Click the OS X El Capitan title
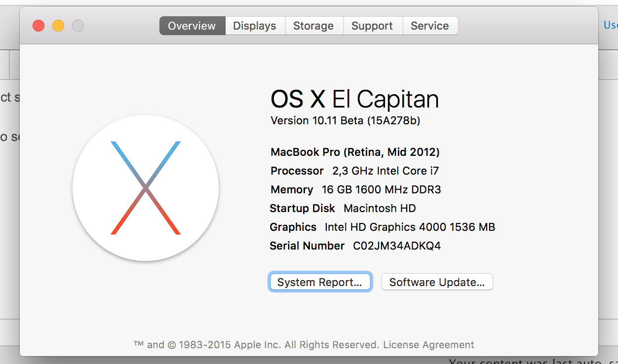Image resolution: width=618 pixels, height=364 pixels. (354, 99)
